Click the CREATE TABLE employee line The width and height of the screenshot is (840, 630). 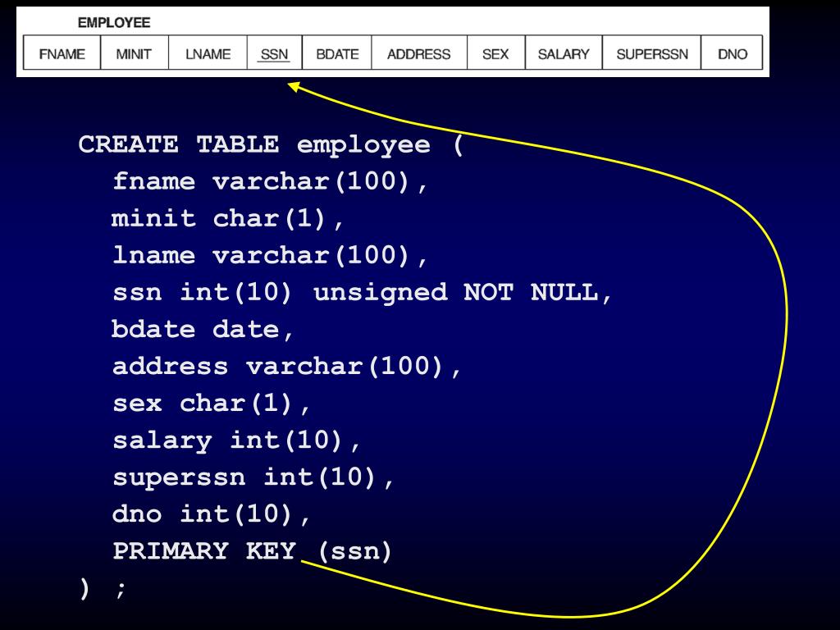pyautogui.click(x=271, y=144)
